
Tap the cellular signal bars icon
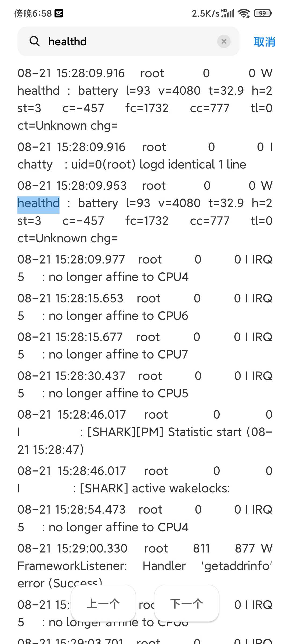point(228,13)
